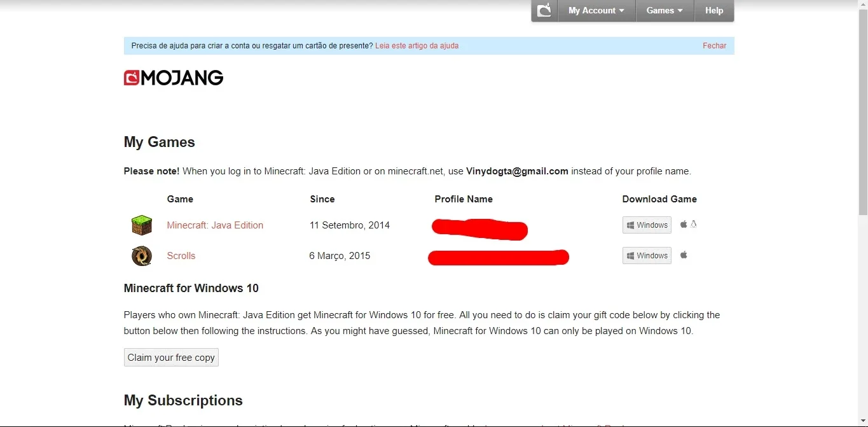The width and height of the screenshot is (868, 427).
Task: Click the 'Profile Name' column header
Action: tap(464, 199)
